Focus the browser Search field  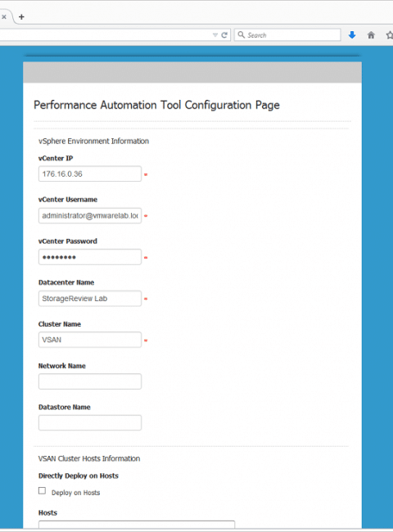[x=287, y=34]
